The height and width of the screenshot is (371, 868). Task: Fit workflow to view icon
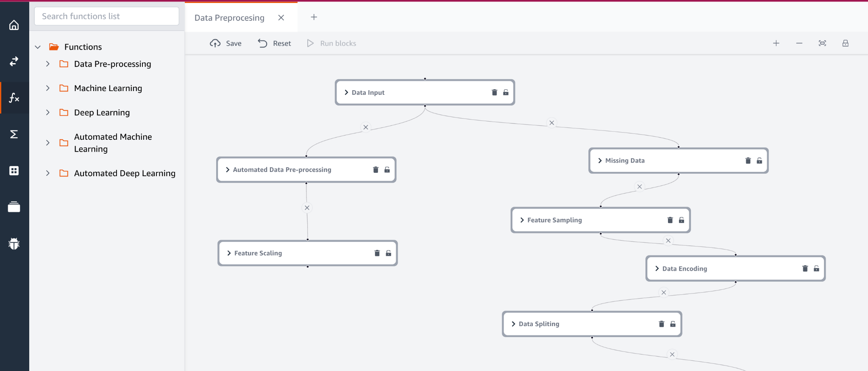[822, 43]
